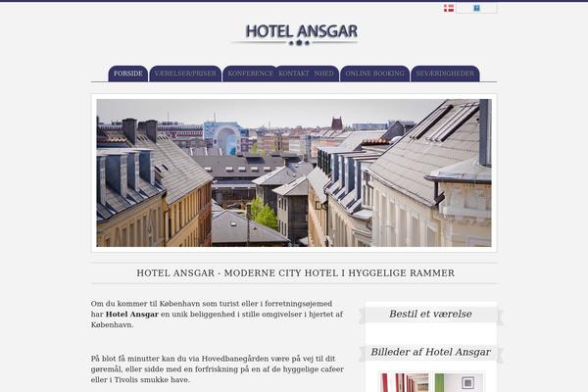Open the green-wall room thumbnail
Viewport: 588px width, 392px height.
pos(459,382)
